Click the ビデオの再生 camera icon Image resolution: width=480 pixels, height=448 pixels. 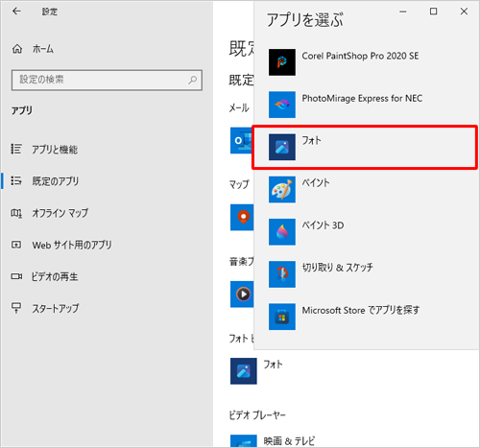point(16,276)
